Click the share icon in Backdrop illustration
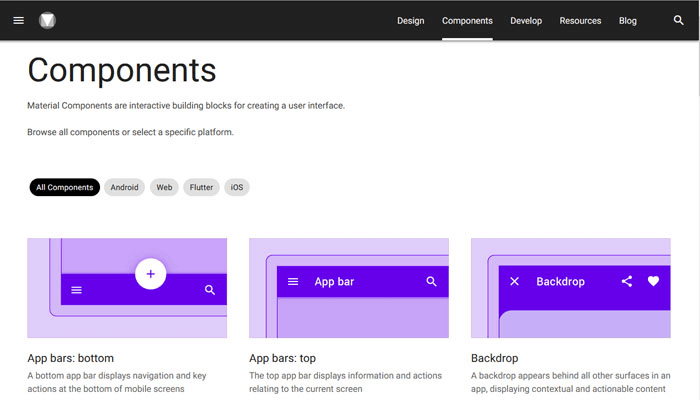The width and height of the screenshot is (700, 400). (627, 281)
